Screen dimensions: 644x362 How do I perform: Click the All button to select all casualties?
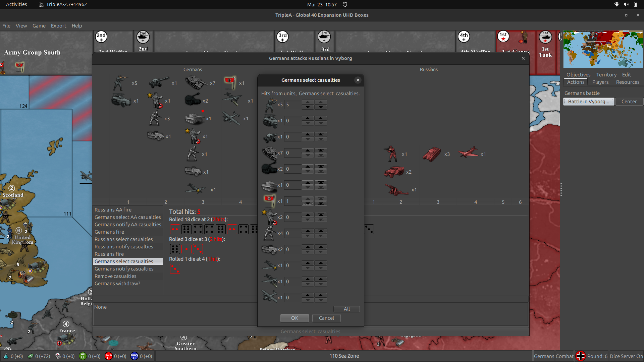point(346,309)
